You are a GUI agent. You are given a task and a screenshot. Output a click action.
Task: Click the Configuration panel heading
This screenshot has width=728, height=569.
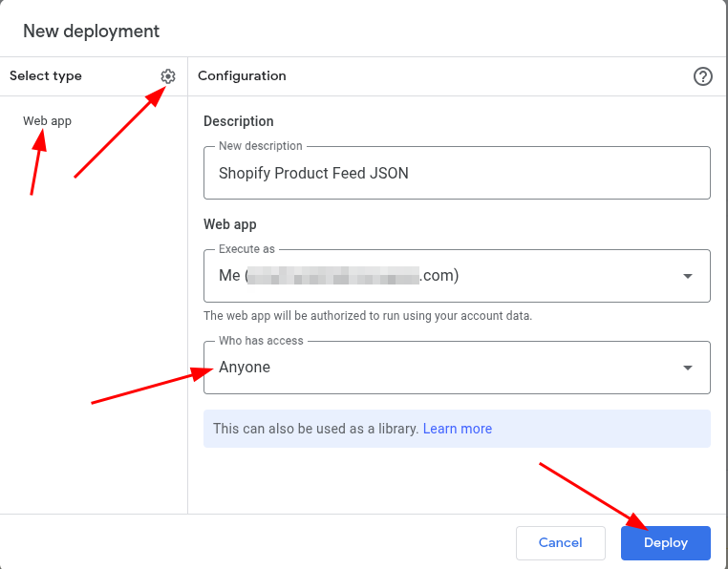click(x=242, y=76)
